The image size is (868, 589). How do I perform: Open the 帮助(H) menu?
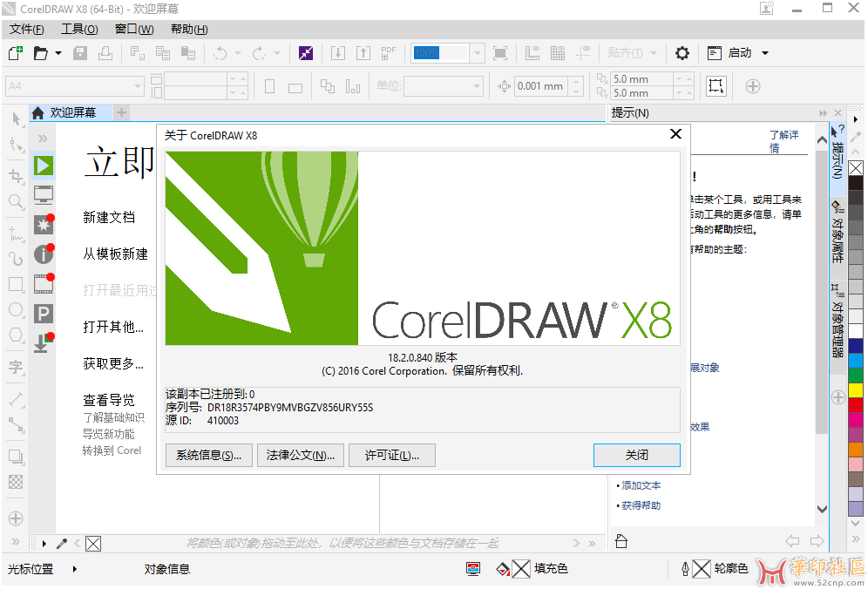pos(189,30)
